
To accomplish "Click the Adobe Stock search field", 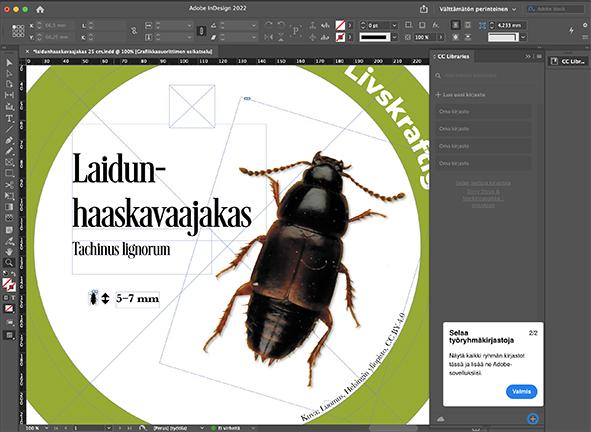I will click(556, 9).
